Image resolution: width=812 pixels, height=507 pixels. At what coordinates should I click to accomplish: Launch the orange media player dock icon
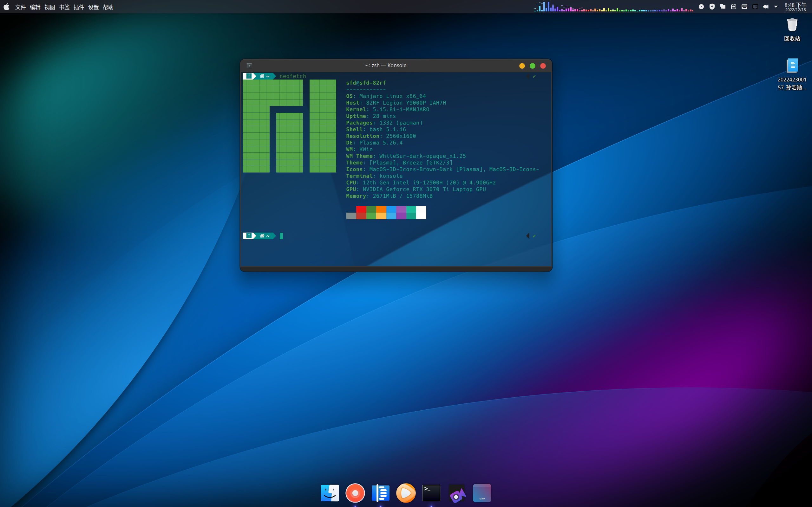(x=406, y=493)
